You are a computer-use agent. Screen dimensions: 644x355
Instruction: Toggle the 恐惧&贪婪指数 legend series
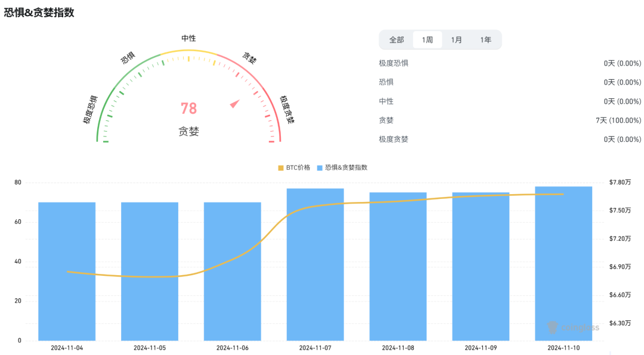[342, 167]
